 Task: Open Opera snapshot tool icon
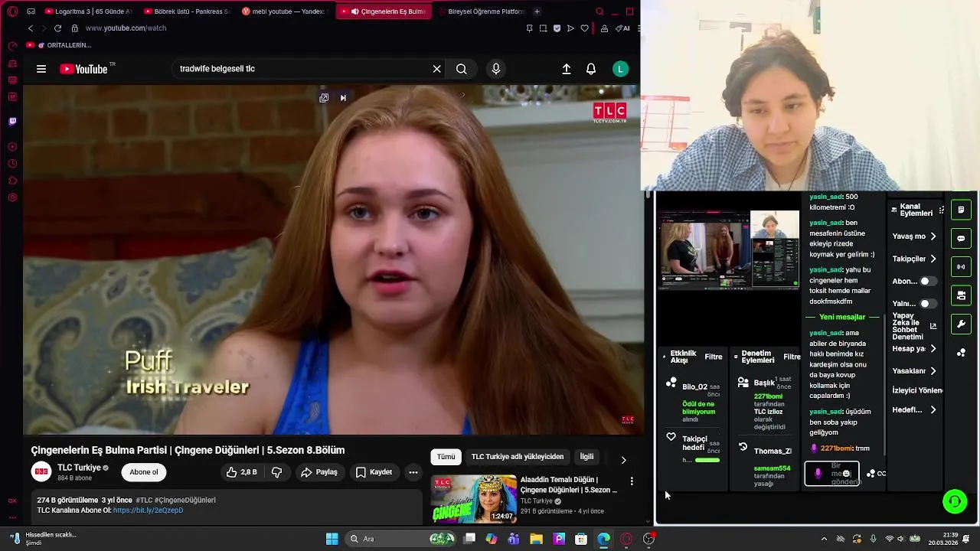[543, 28]
